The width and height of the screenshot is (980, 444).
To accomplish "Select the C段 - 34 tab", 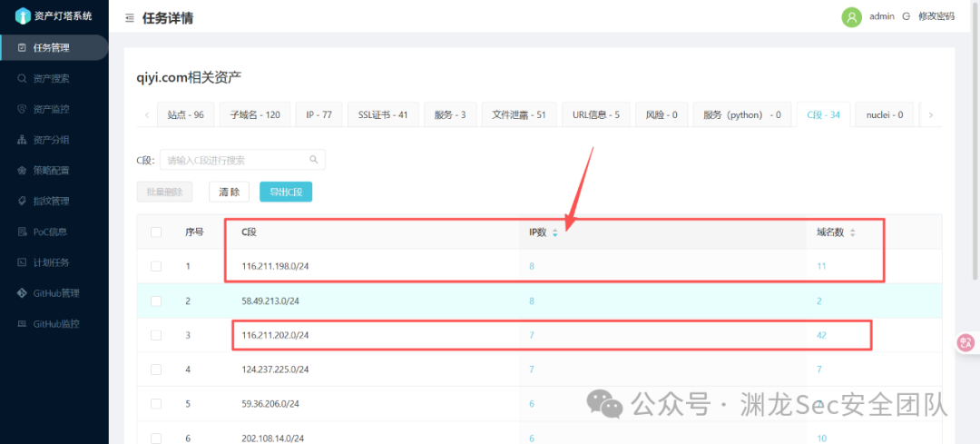I will click(823, 114).
